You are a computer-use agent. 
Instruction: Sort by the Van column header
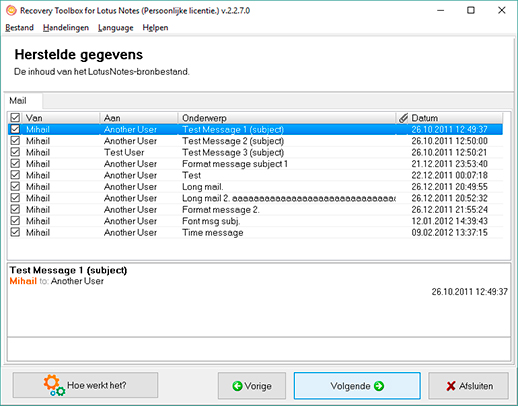pos(62,118)
